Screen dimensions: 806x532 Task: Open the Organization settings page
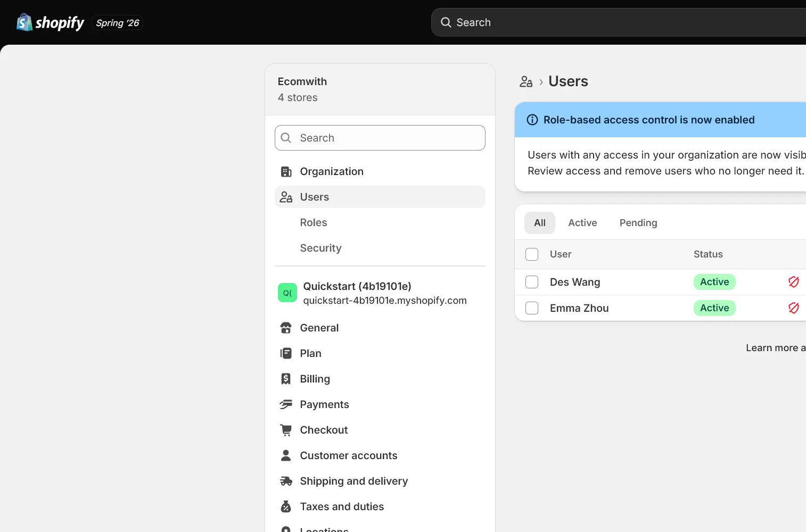tap(380, 171)
